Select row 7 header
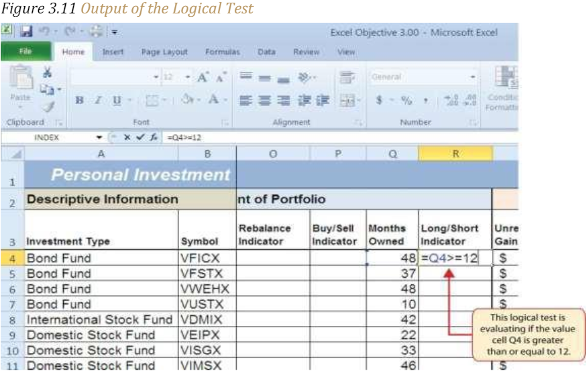The image size is (588, 373). pos(12,305)
